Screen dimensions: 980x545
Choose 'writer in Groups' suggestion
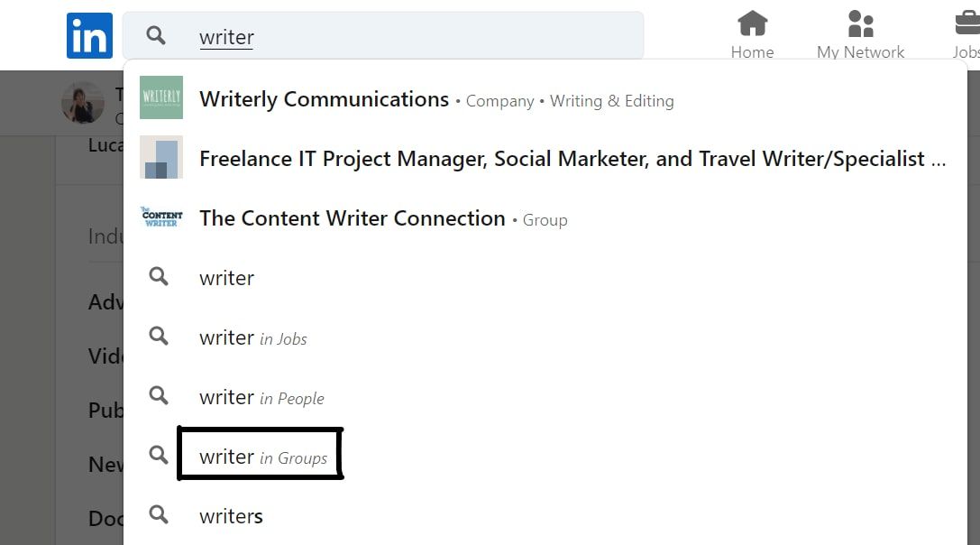coord(545,456)
